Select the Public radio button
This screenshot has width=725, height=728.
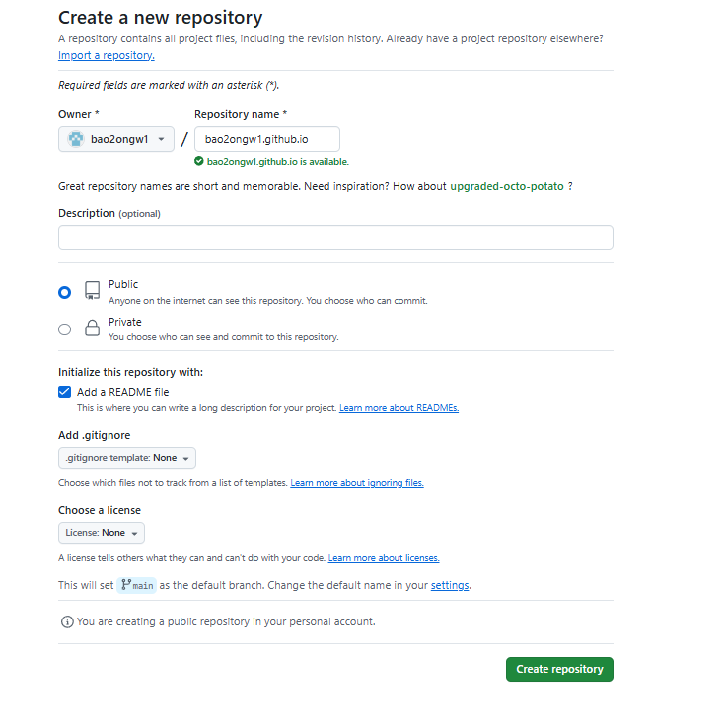65,292
